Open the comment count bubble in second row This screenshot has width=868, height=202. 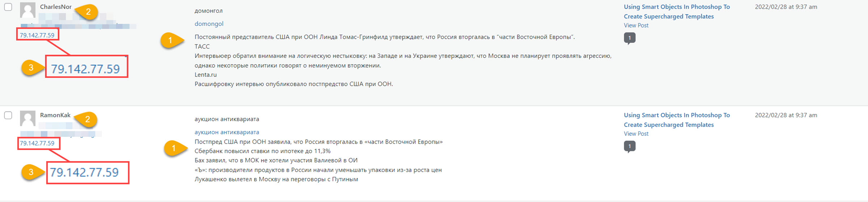click(x=630, y=147)
